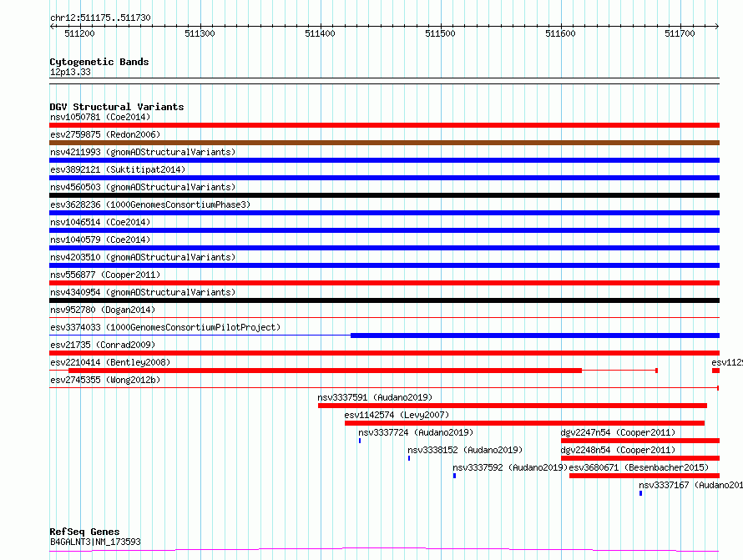Image resolution: width=743 pixels, height=560 pixels.
Task: Open the dgv2247n54 (Cooper2011) label
Action: coord(618,432)
